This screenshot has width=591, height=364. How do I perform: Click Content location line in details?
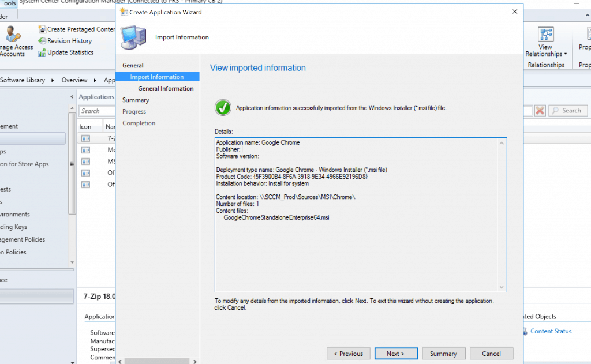pos(285,197)
